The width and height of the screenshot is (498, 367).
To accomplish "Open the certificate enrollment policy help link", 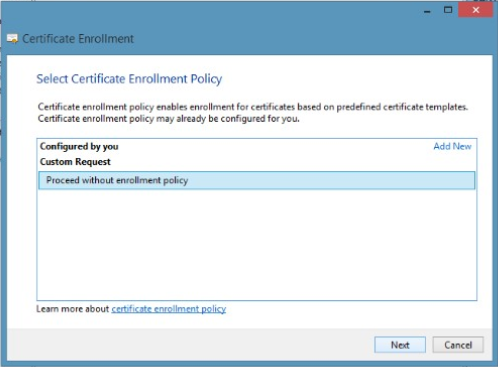I will pyautogui.click(x=169, y=309).
